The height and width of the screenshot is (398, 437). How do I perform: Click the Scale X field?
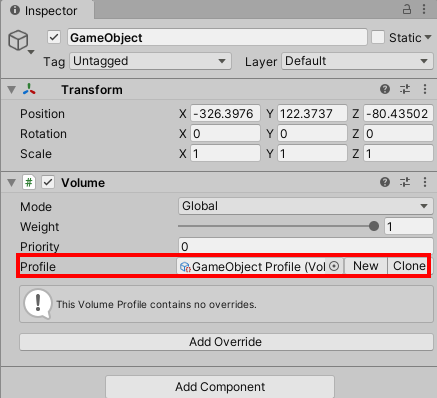225,154
